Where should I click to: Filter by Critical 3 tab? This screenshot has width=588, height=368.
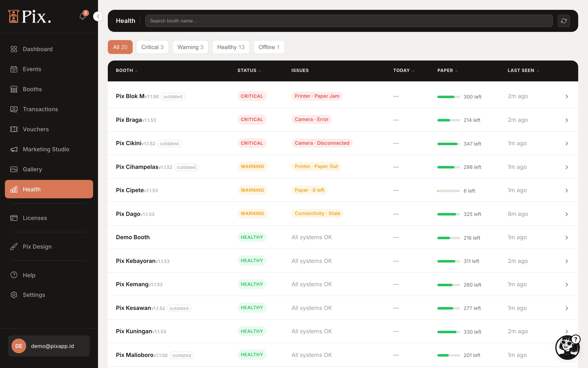tap(152, 47)
